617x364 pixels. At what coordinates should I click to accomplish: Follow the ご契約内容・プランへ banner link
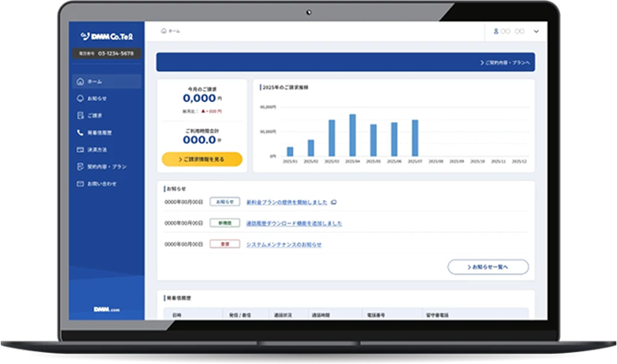click(505, 63)
